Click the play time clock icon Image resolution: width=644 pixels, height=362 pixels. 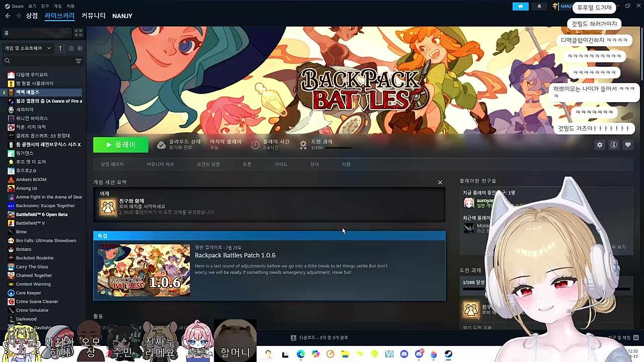pos(255,145)
